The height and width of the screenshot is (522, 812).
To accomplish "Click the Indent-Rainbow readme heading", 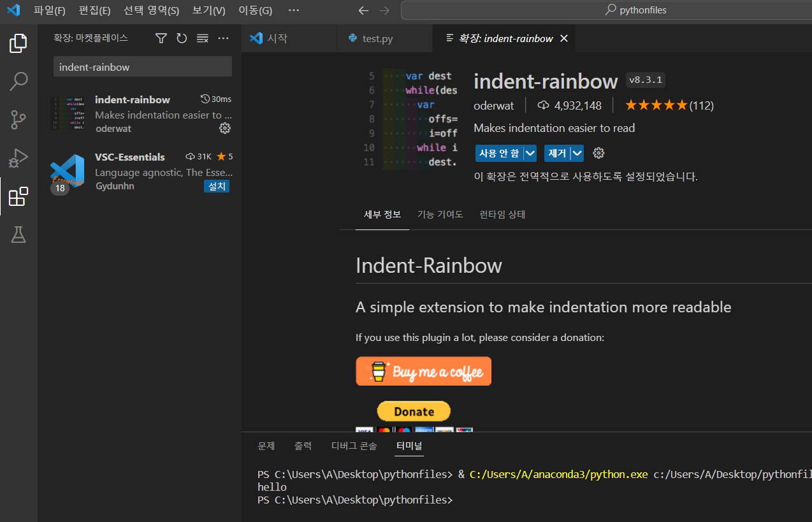I will pyautogui.click(x=429, y=265).
